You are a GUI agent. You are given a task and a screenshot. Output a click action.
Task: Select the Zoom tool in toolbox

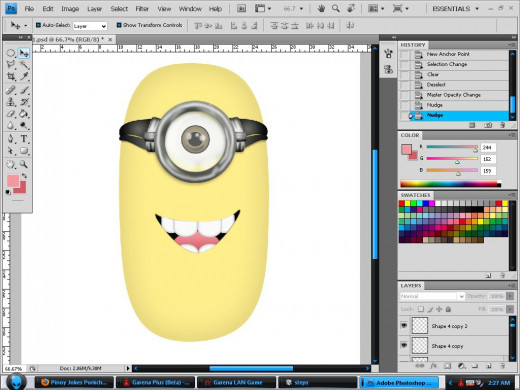click(x=24, y=164)
